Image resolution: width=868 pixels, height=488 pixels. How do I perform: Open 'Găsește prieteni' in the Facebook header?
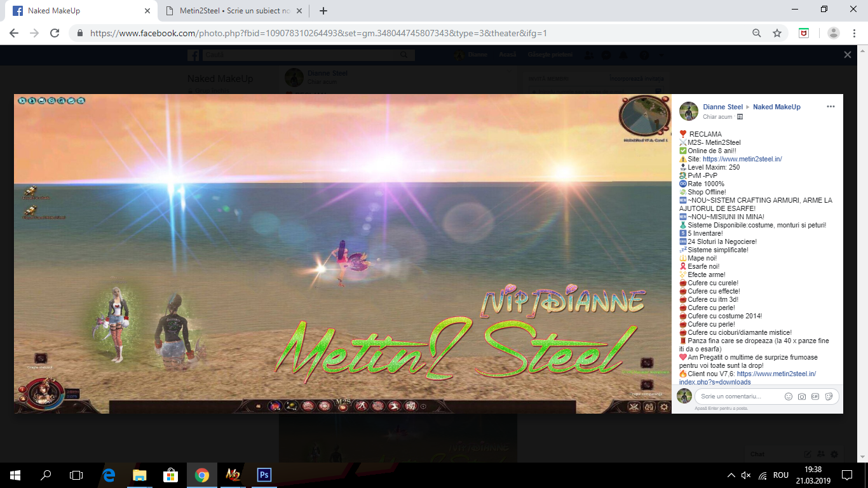pos(550,55)
